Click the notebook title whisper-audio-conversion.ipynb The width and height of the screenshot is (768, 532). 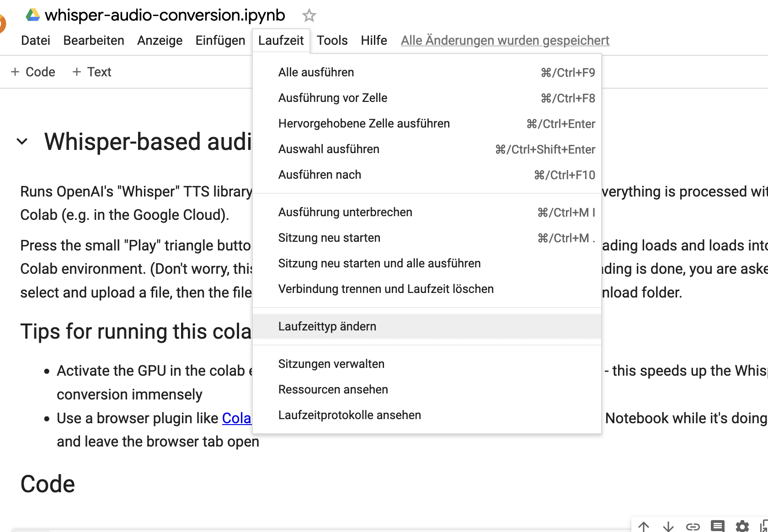click(165, 15)
